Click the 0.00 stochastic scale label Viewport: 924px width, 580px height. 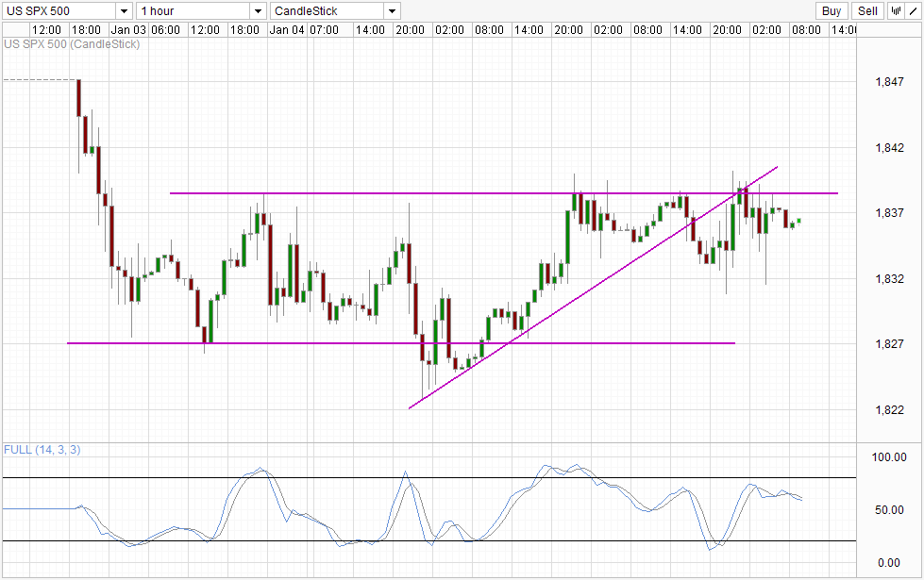tap(889, 563)
